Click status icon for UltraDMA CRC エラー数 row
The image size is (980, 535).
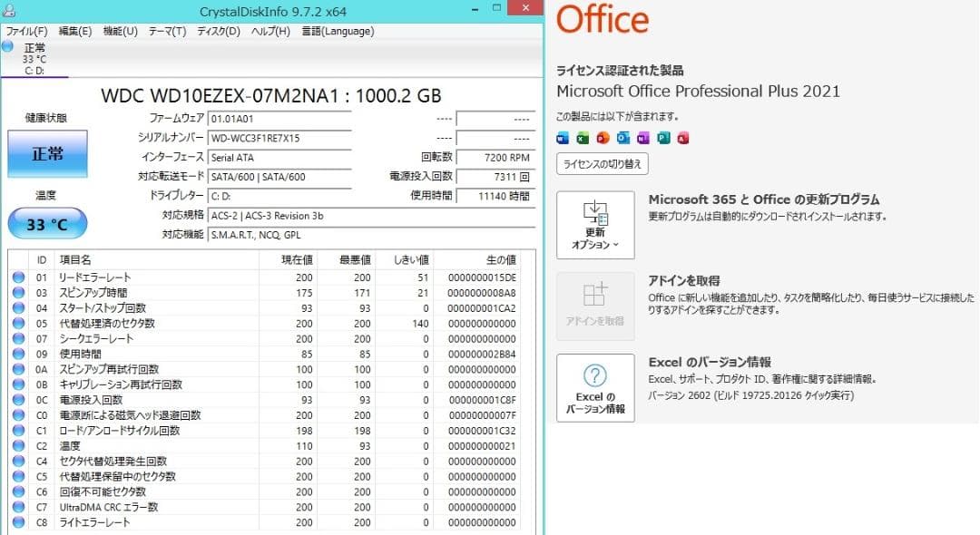coord(19,507)
